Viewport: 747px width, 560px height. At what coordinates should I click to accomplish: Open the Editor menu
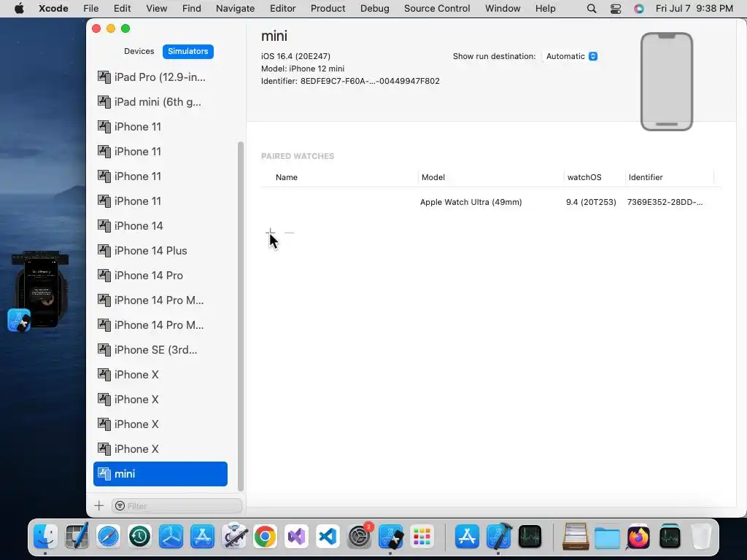[x=282, y=9]
